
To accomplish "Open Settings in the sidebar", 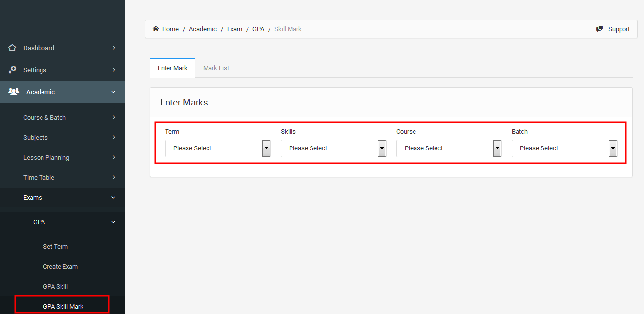I will (x=35, y=70).
